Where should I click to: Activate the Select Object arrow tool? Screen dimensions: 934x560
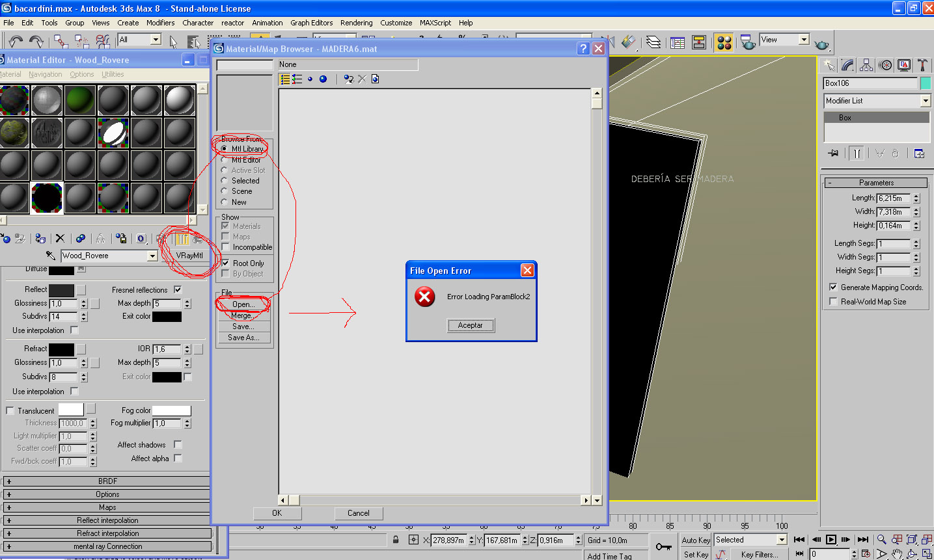click(x=173, y=42)
